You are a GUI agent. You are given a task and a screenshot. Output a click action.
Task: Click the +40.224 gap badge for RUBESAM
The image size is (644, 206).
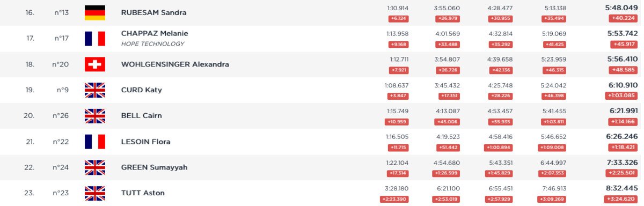click(623, 18)
